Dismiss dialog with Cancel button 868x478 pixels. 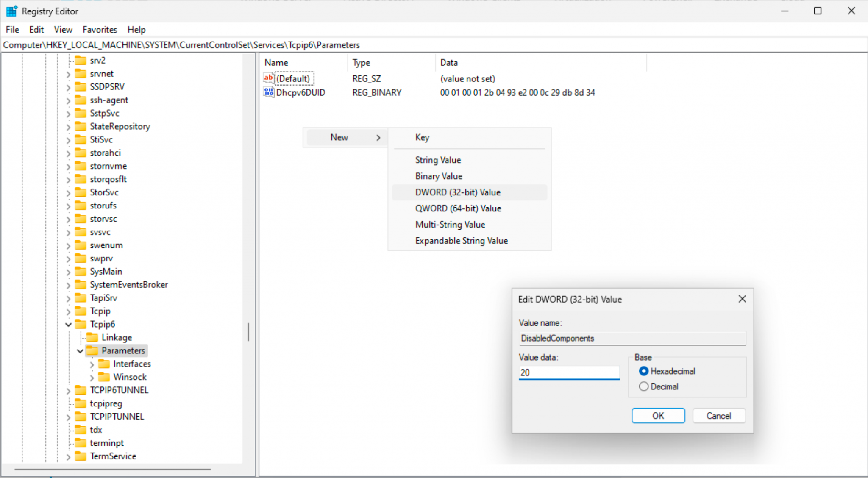pos(718,415)
